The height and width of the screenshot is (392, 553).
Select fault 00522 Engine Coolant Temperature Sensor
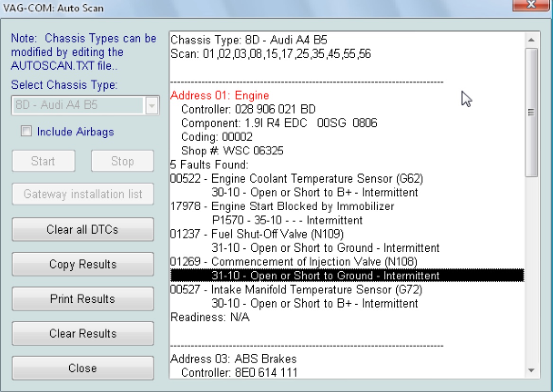click(296, 179)
